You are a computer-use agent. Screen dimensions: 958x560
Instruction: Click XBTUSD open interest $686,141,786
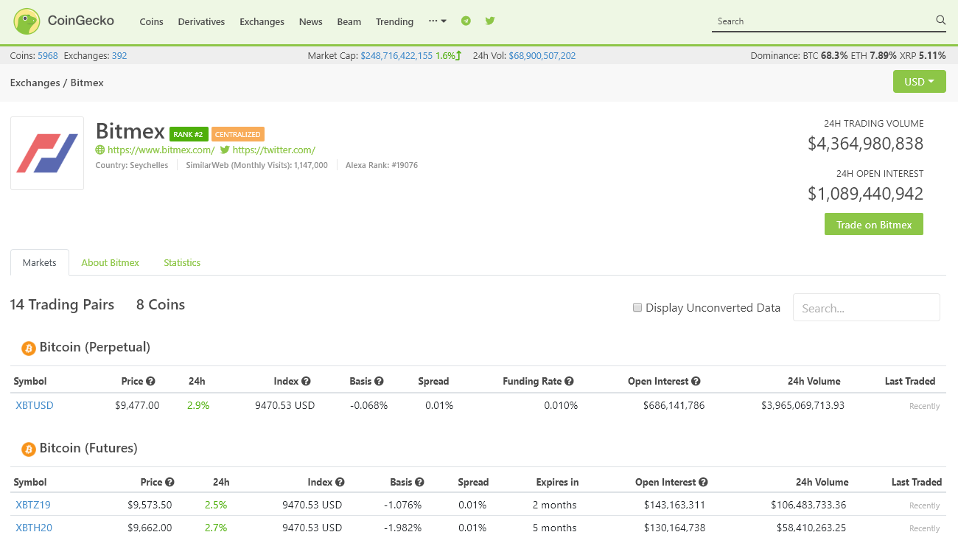(x=674, y=405)
